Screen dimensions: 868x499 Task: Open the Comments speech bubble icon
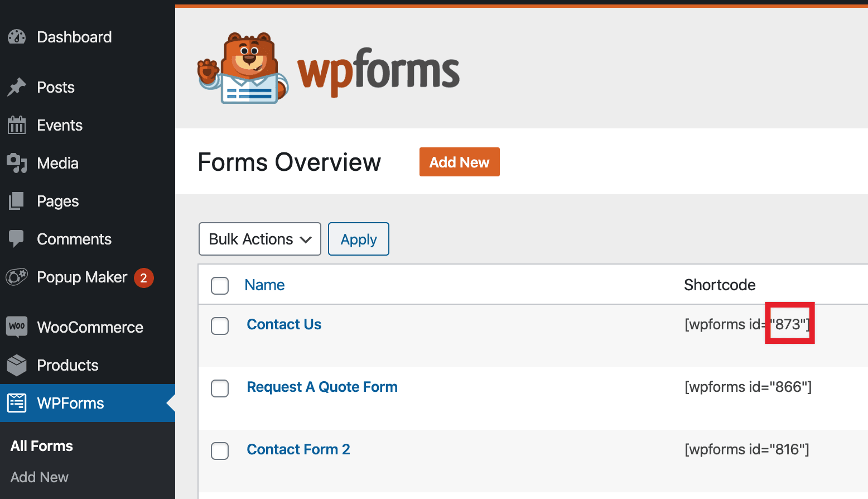17,239
